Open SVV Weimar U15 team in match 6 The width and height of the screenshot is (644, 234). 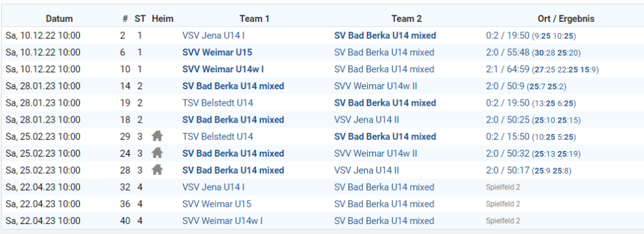tap(217, 53)
